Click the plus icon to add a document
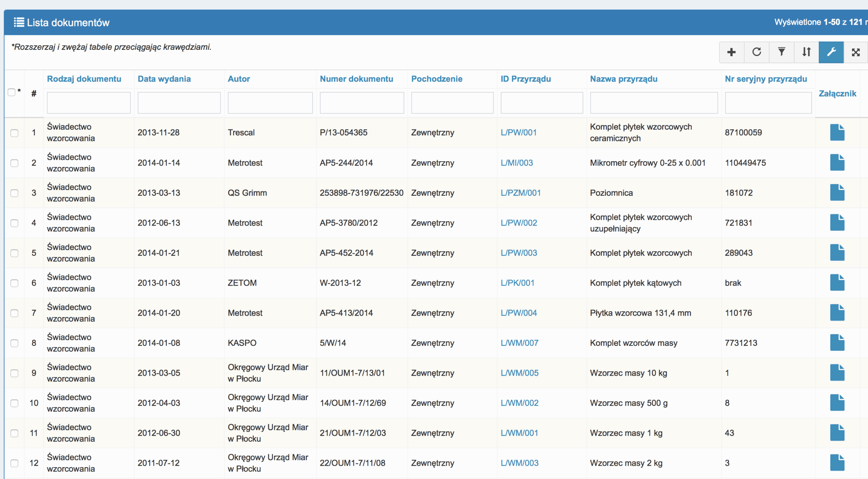Image resolution: width=868 pixels, height=479 pixels. click(731, 52)
